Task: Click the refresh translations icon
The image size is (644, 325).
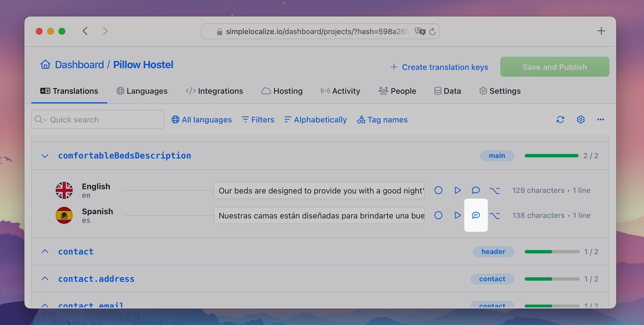Action: (560, 120)
